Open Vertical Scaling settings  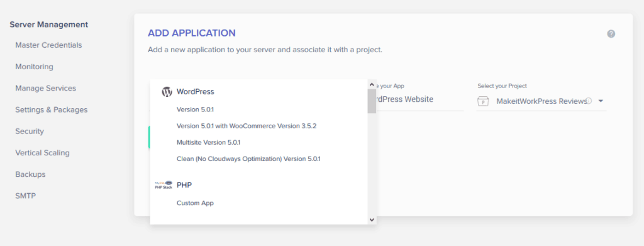pos(42,153)
